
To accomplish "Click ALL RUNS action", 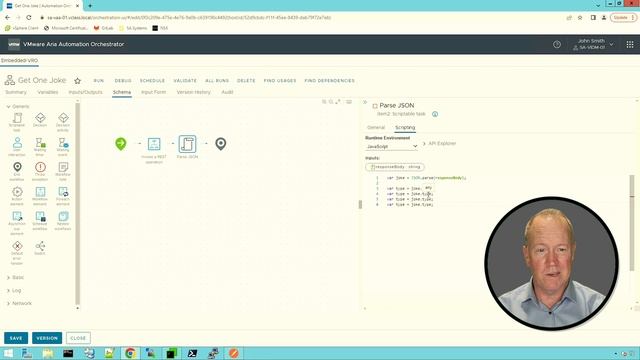I will [x=217, y=81].
